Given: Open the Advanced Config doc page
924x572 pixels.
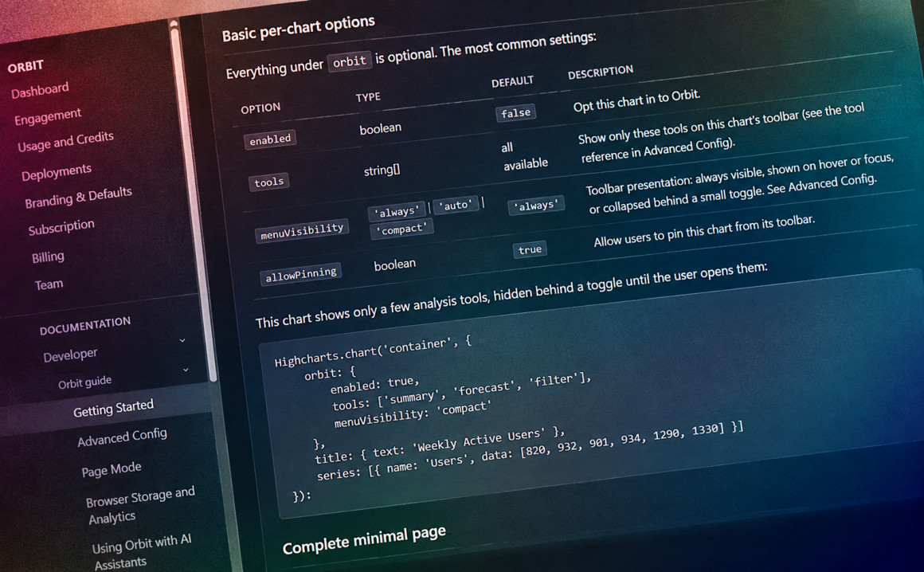Looking at the screenshot, I should (122, 437).
